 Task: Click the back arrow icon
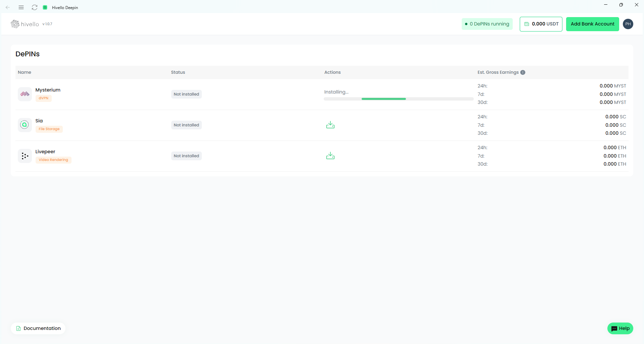point(8,7)
